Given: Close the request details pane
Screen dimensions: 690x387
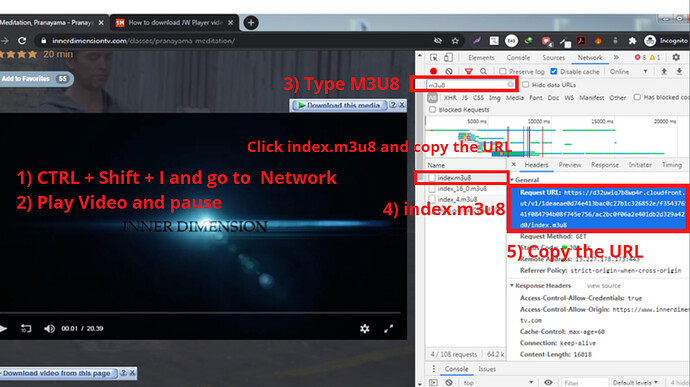Looking at the screenshot, I should click(x=514, y=164).
